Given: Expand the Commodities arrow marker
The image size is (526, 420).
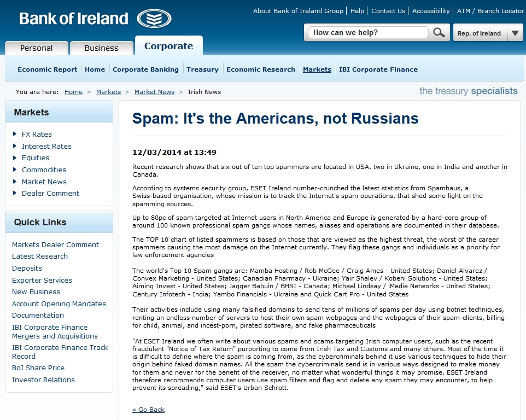Looking at the screenshot, I should tap(15, 170).
